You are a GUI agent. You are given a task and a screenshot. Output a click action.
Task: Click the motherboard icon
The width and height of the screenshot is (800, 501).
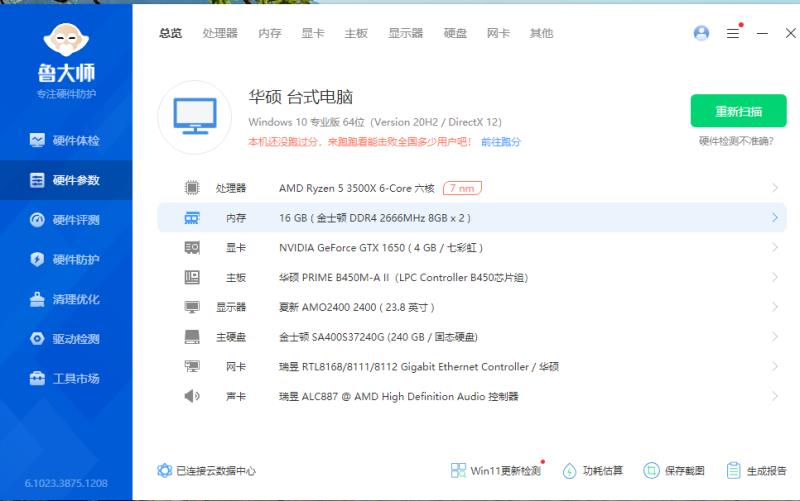[192, 278]
